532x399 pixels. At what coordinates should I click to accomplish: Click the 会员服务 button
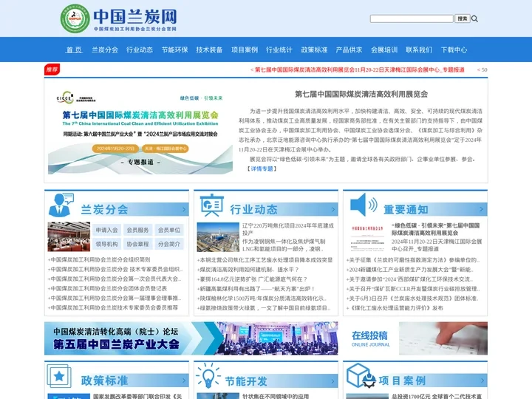137,230
